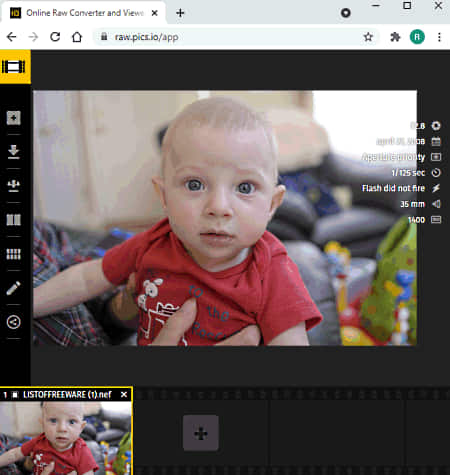Select the pencil edit tool
The width and height of the screenshot is (450, 475).
(14, 288)
